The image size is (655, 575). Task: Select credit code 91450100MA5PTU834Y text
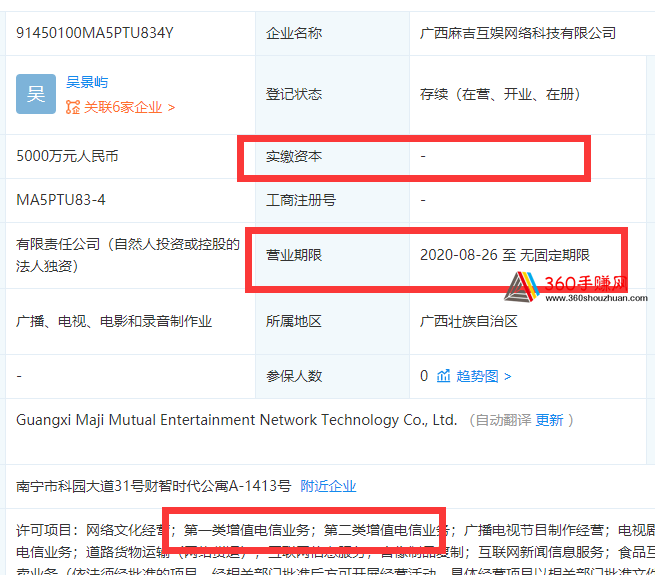(x=94, y=33)
